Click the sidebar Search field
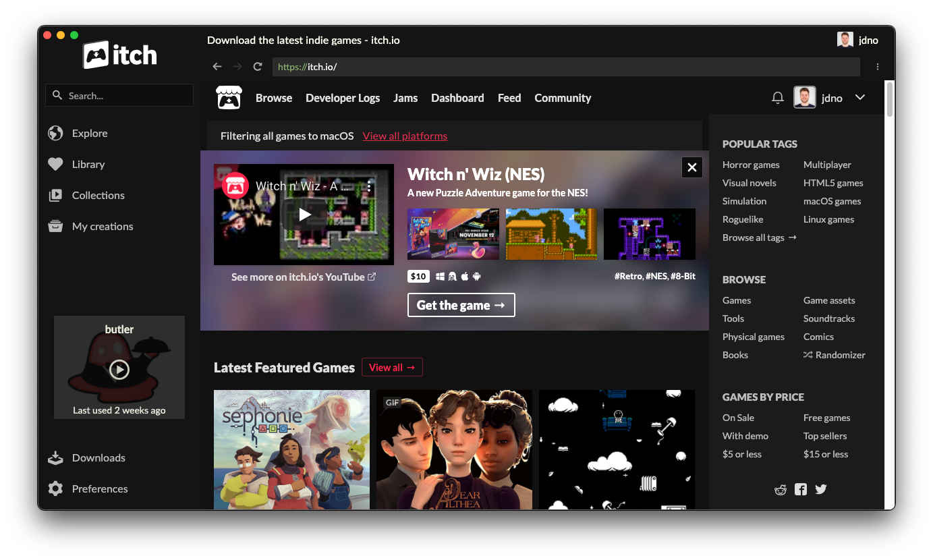The width and height of the screenshot is (933, 560). click(119, 95)
